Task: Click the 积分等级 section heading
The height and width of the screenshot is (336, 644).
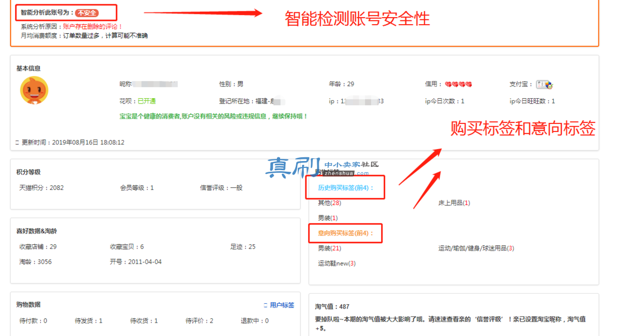Action: tap(28, 172)
